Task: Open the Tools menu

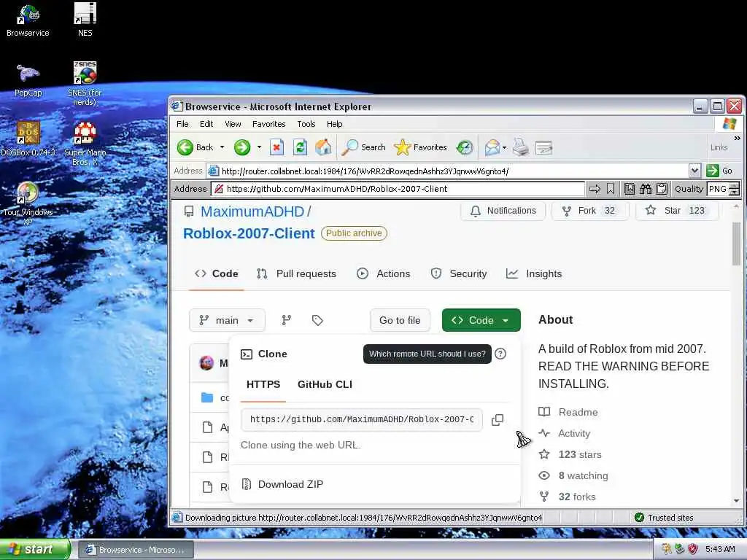Action: (306, 124)
